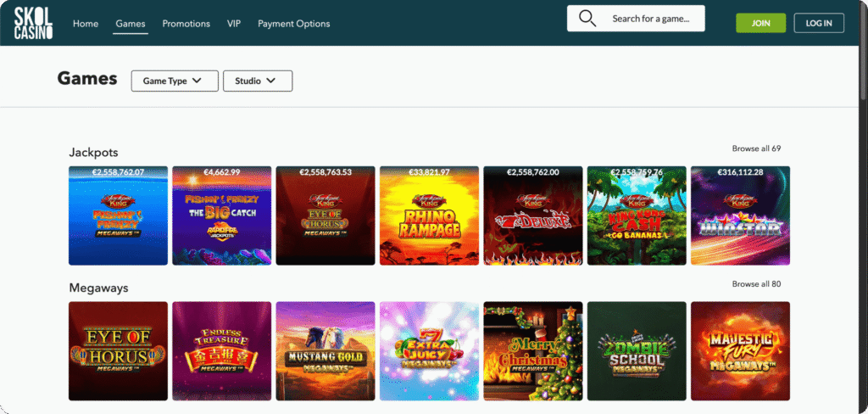
Task: Expand the Game Type dropdown
Action: tap(175, 81)
